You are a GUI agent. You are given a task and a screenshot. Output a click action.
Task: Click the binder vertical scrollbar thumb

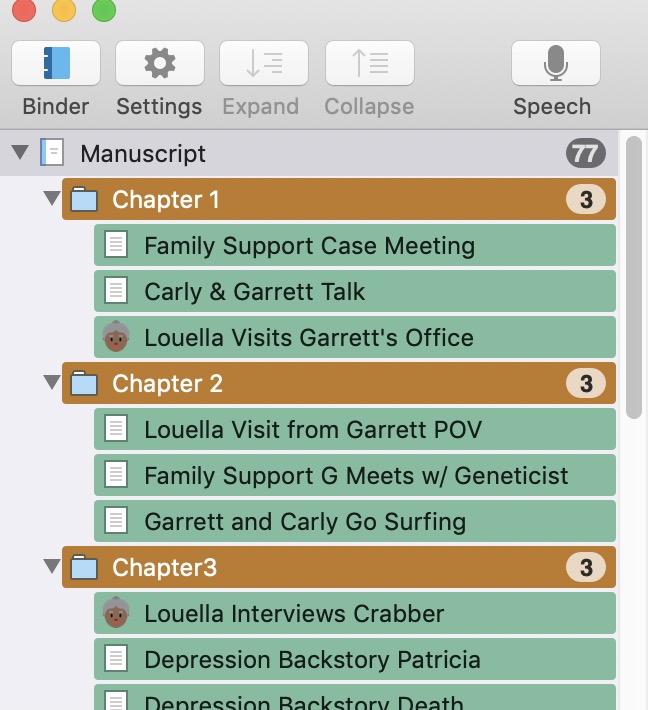[x=634, y=277]
